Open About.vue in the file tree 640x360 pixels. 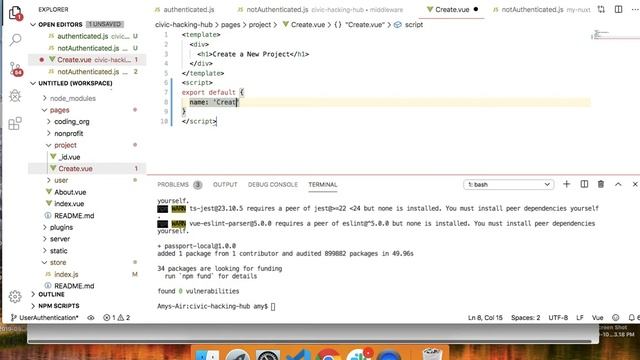pyautogui.click(x=70, y=192)
